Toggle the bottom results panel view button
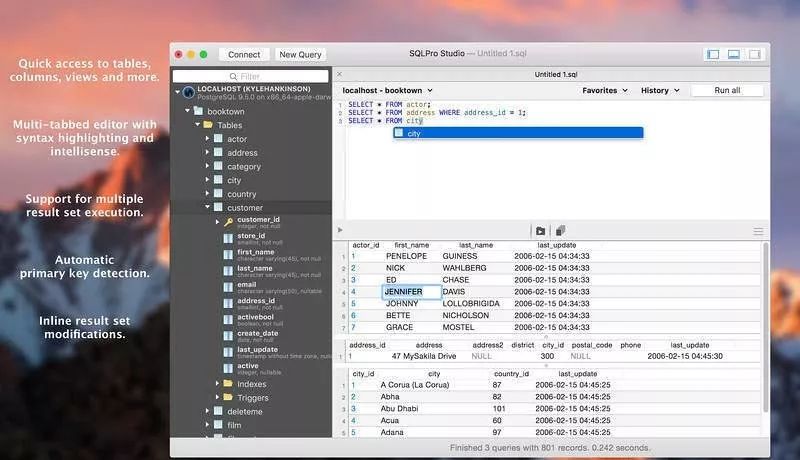This screenshot has height=460, width=800. click(x=734, y=54)
